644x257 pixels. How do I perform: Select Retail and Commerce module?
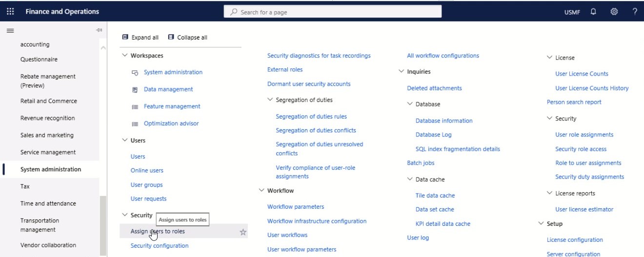coord(49,101)
